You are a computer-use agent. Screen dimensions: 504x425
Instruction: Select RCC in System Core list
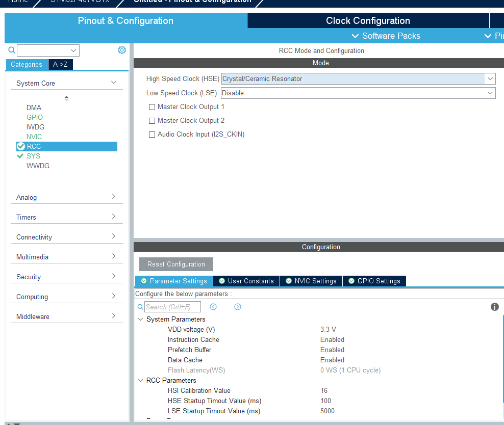point(67,146)
